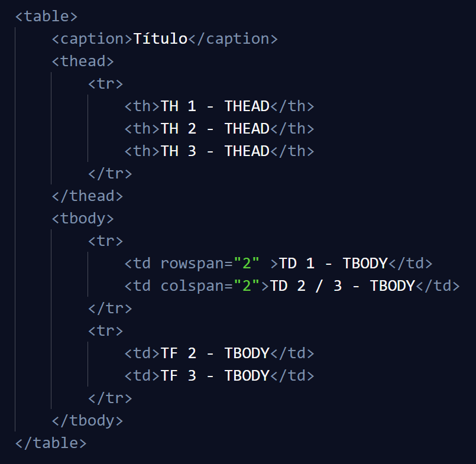Place cursor in Título caption text
The width and height of the screenshot is (476, 464).
[x=160, y=39]
